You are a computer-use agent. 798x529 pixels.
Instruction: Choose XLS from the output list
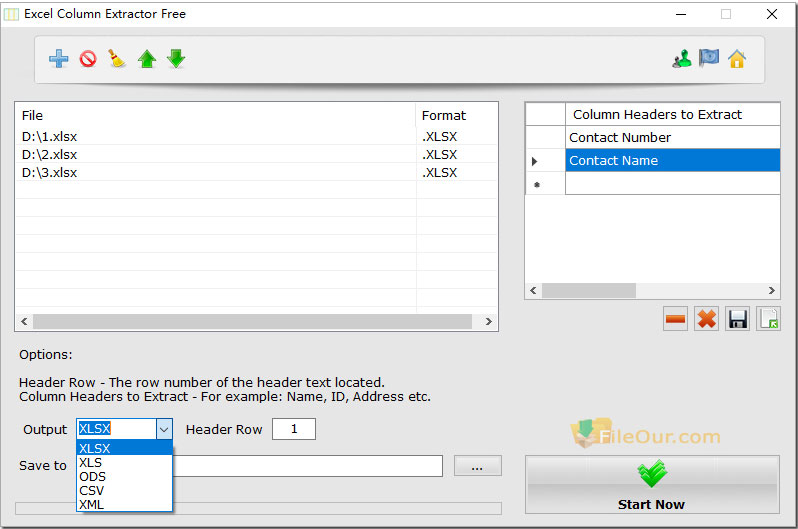pos(125,462)
